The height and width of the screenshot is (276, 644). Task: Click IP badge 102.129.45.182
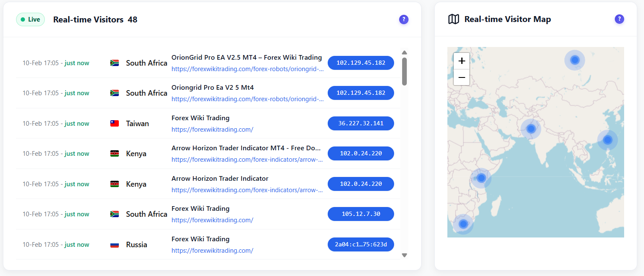361,63
